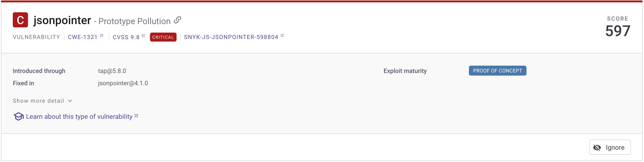
Task: Click the red critical severity C icon
Action: [20, 20]
